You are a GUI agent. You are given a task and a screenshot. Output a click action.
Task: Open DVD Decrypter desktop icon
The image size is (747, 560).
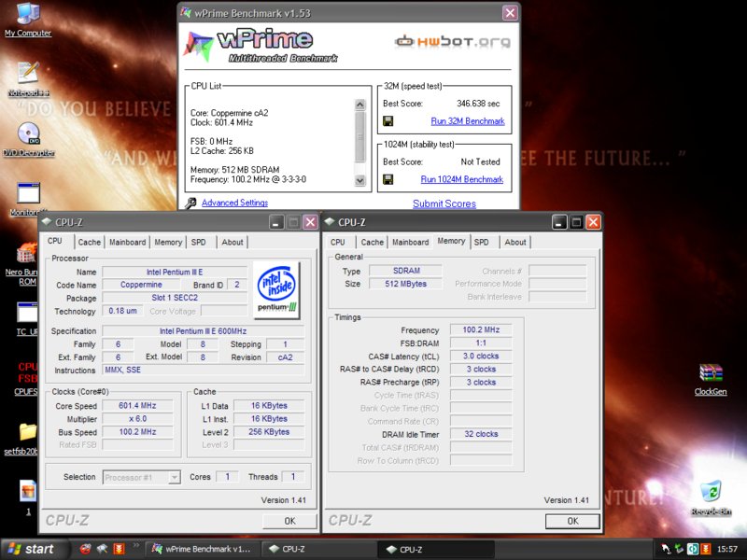(x=29, y=139)
